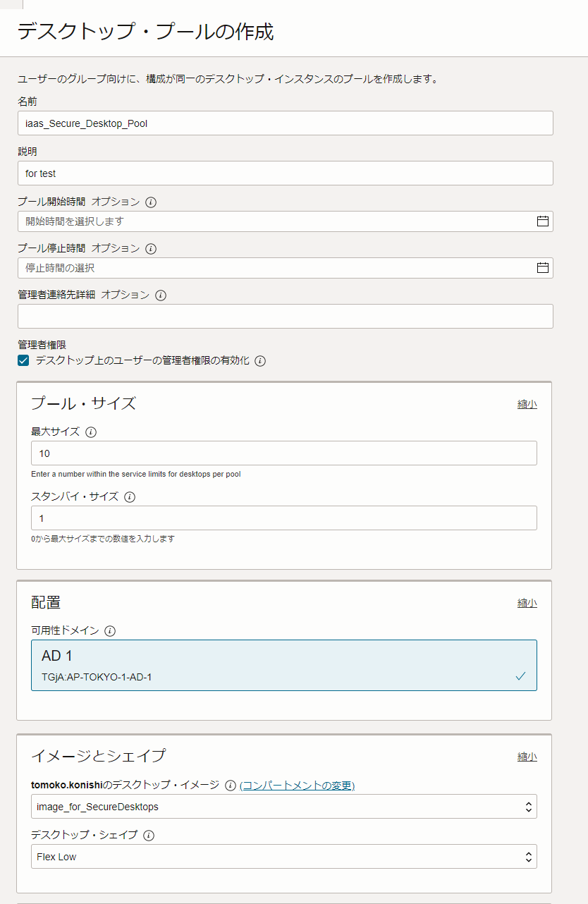Collapse the イメージとシェイプ section
Screen dimensions: 588x904
click(x=527, y=756)
